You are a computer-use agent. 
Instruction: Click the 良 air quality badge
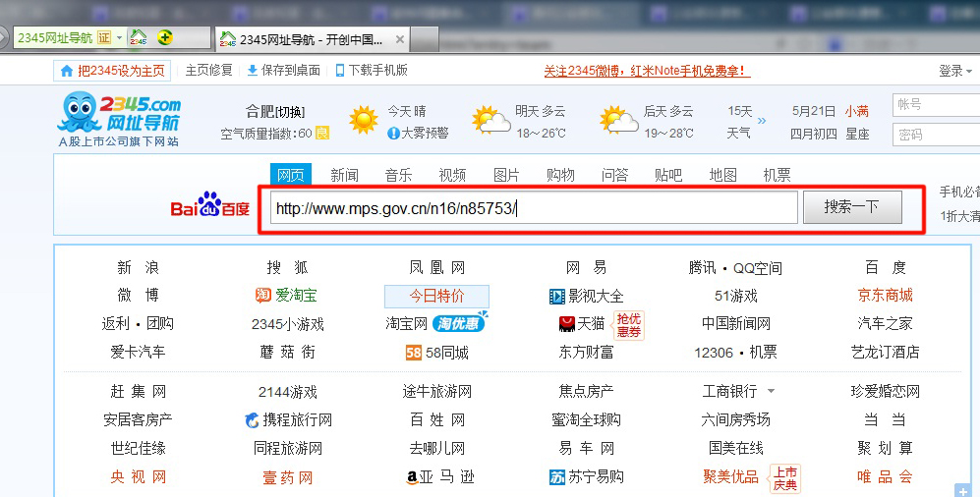[321, 133]
